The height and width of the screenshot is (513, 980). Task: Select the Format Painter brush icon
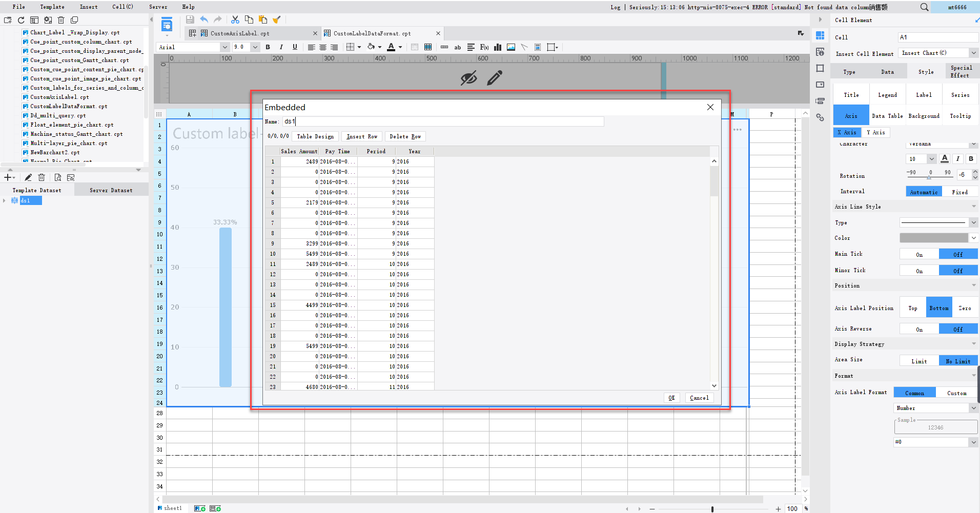(277, 19)
